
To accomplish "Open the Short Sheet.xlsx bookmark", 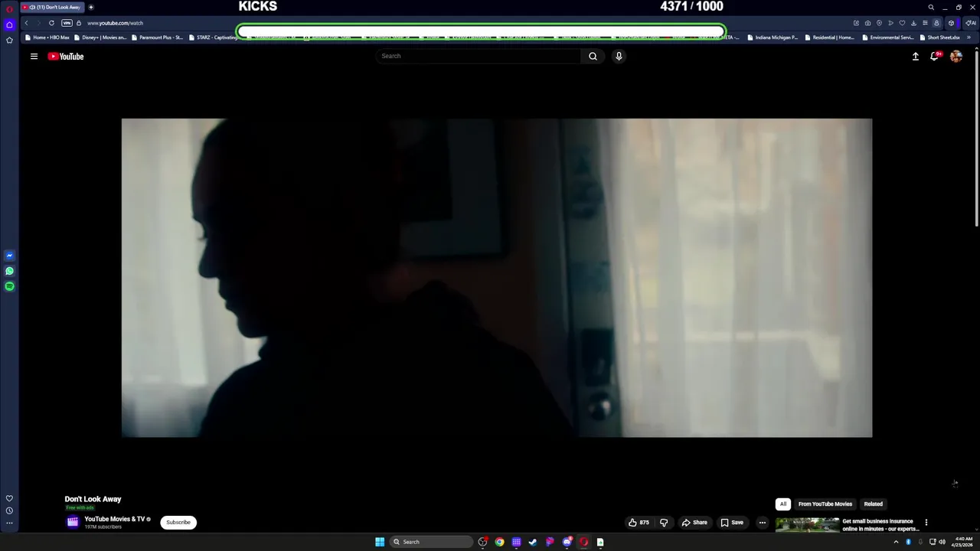I will [x=939, y=37].
